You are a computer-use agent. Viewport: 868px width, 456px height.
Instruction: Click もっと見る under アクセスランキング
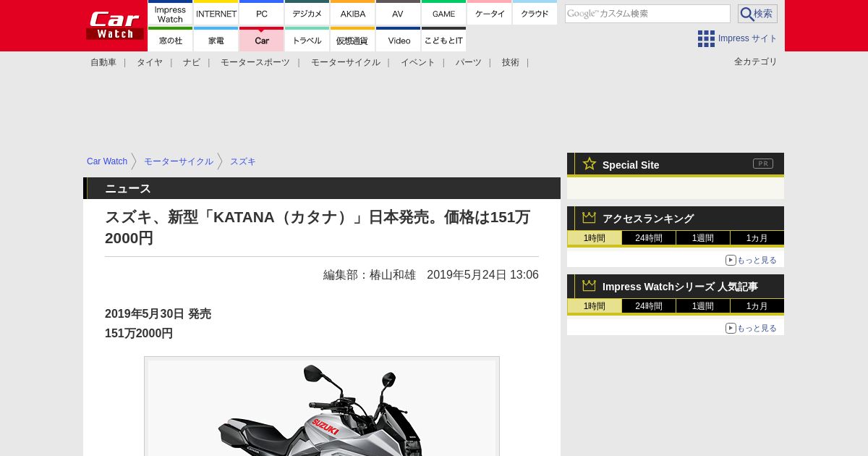tap(752, 260)
